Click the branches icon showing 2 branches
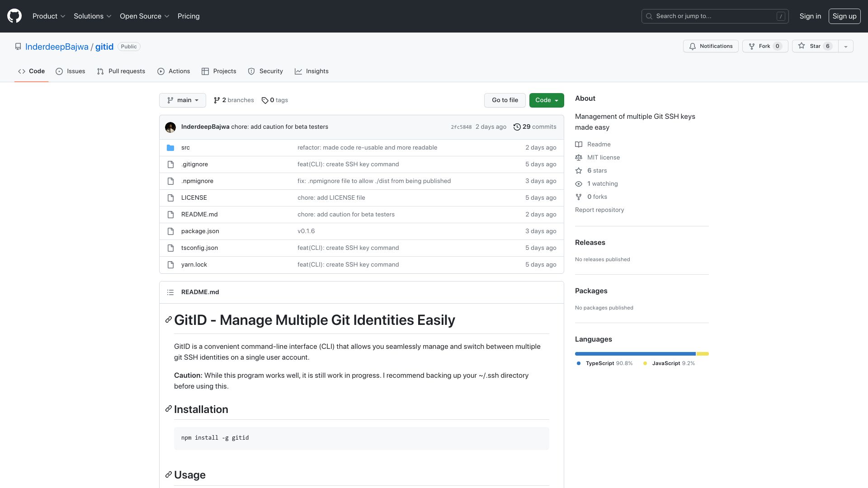 point(217,100)
